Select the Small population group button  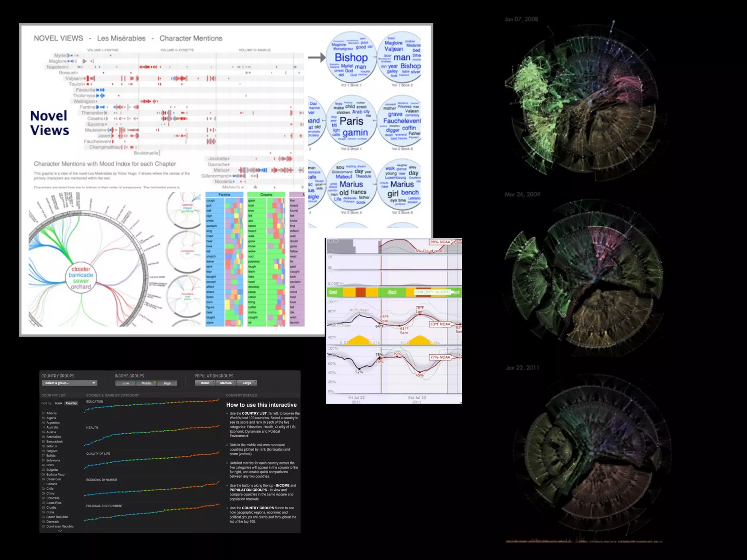point(205,383)
